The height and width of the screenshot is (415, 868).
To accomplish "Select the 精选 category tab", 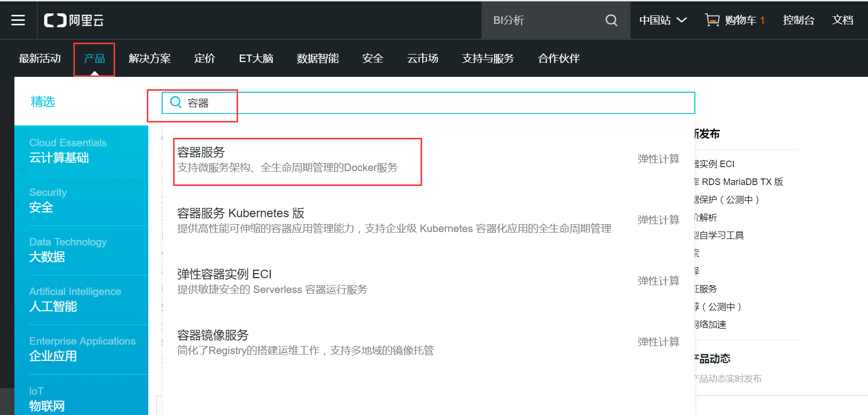I will click(x=43, y=102).
